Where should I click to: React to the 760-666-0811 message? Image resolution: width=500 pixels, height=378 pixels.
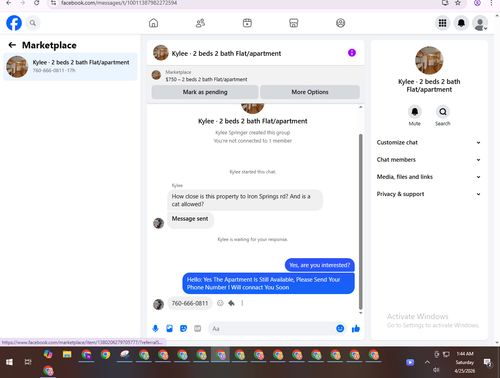(220, 303)
